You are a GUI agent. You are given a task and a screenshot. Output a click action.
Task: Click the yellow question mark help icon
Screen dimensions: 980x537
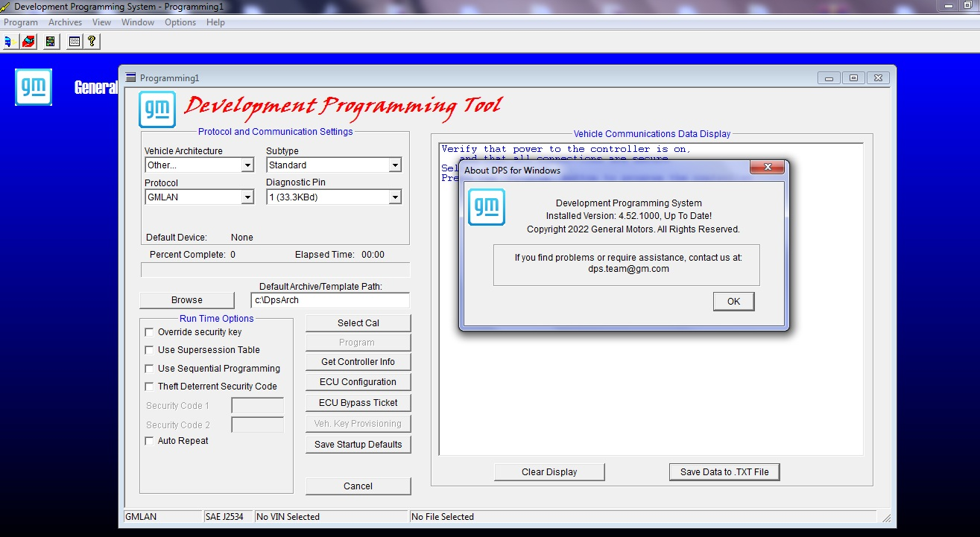pyautogui.click(x=92, y=42)
